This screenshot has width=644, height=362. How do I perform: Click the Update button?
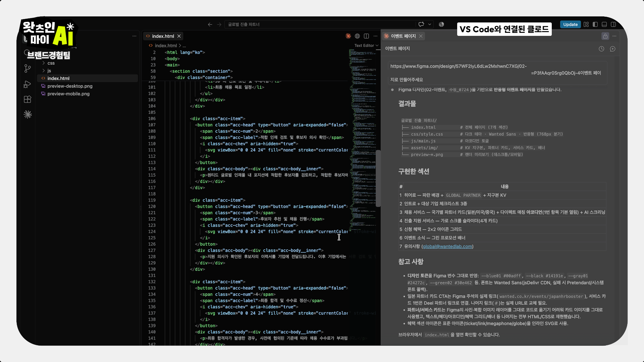click(x=570, y=24)
